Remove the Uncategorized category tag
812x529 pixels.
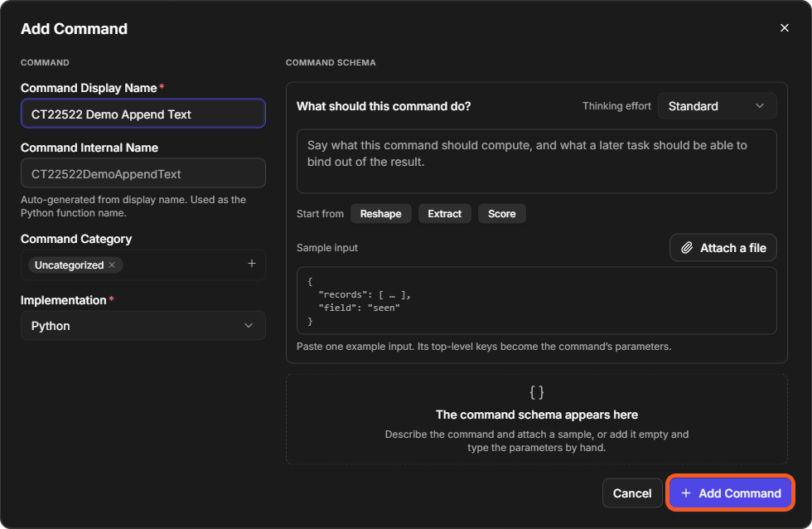(112, 264)
